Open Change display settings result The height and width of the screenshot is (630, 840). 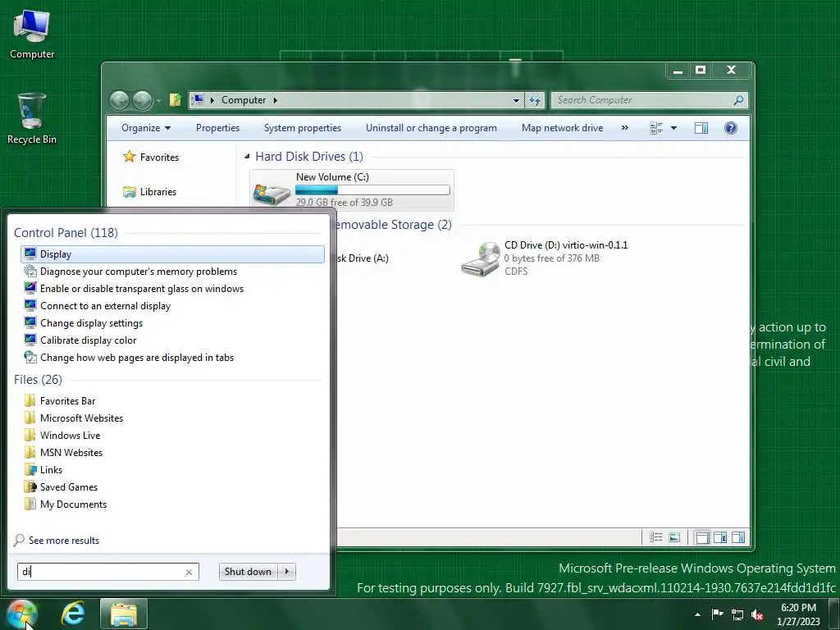pos(91,323)
